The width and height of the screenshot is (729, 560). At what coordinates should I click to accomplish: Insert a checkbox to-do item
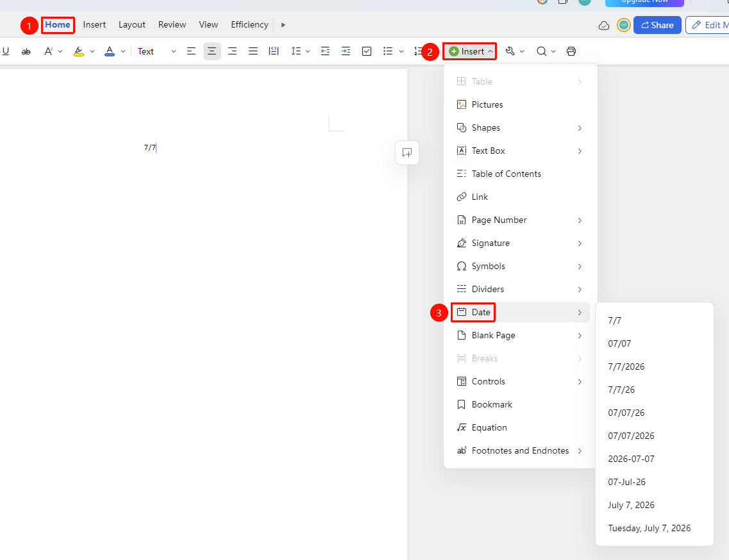click(x=367, y=51)
